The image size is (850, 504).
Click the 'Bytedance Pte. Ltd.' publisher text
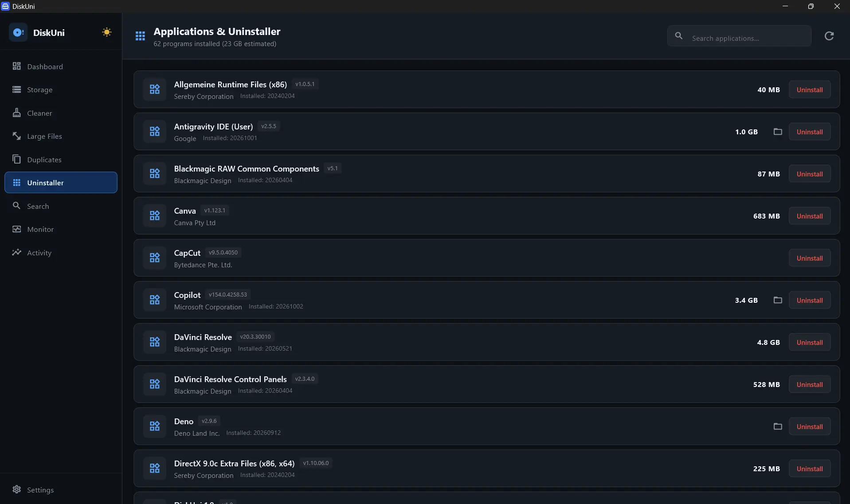point(203,265)
